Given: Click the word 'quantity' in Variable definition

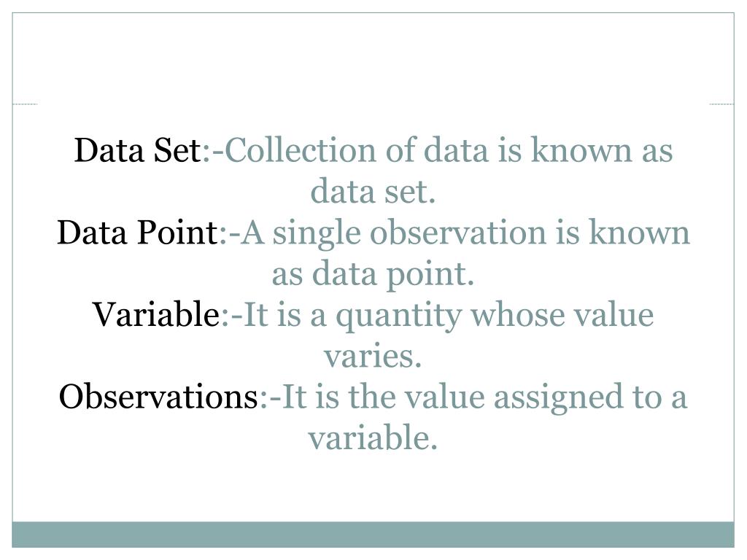Looking at the screenshot, I should pos(399,316).
